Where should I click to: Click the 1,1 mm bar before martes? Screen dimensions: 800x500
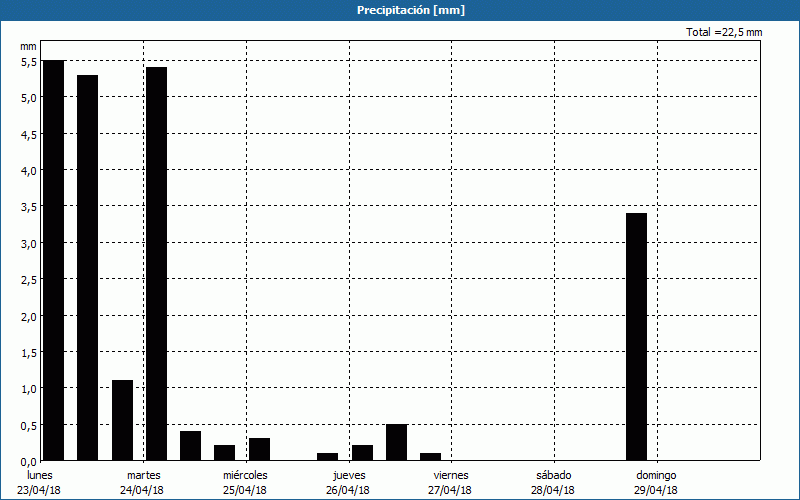click(122, 420)
